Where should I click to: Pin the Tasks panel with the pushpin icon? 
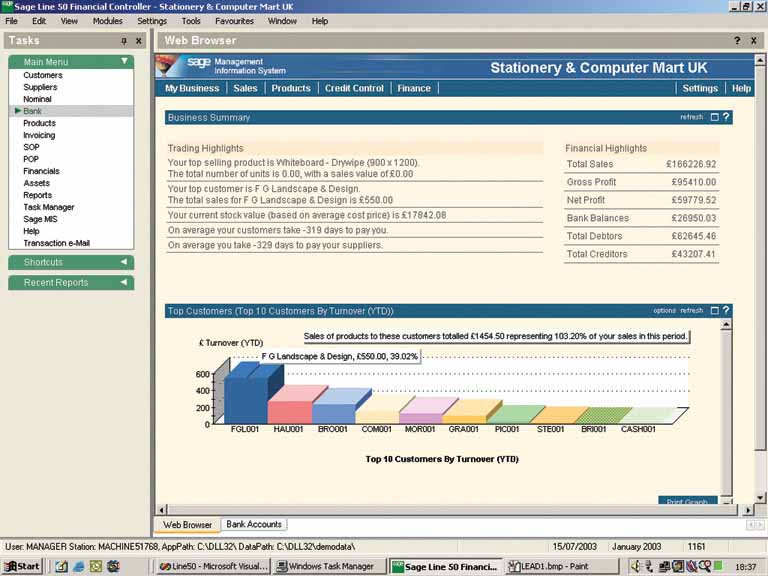point(124,41)
